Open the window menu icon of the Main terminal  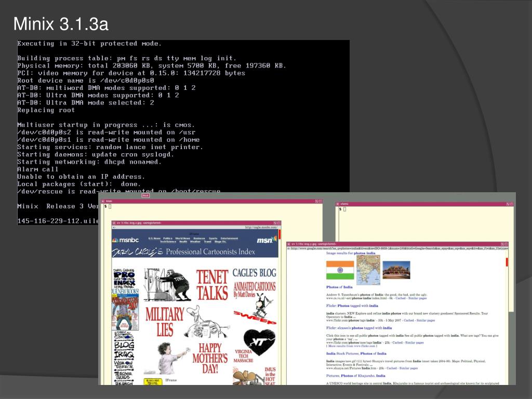(103, 201)
